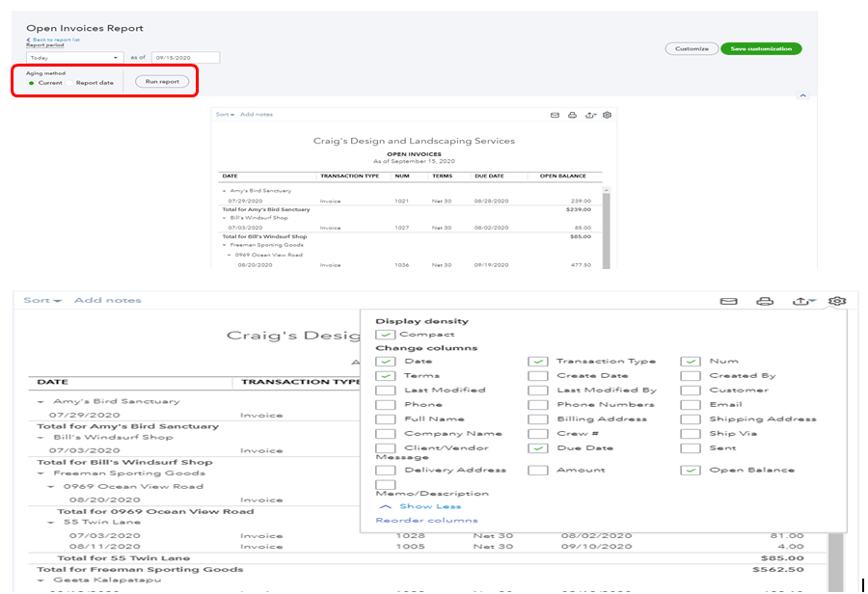Click the $562.50 Freeman Sporting Goods total
Image resolution: width=868 pixels, height=594 pixels.
777,569
